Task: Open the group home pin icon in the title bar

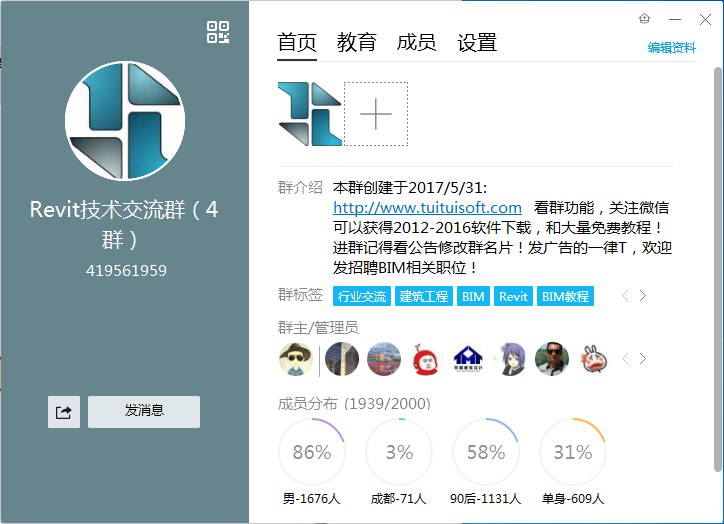Action: [x=644, y=19]
